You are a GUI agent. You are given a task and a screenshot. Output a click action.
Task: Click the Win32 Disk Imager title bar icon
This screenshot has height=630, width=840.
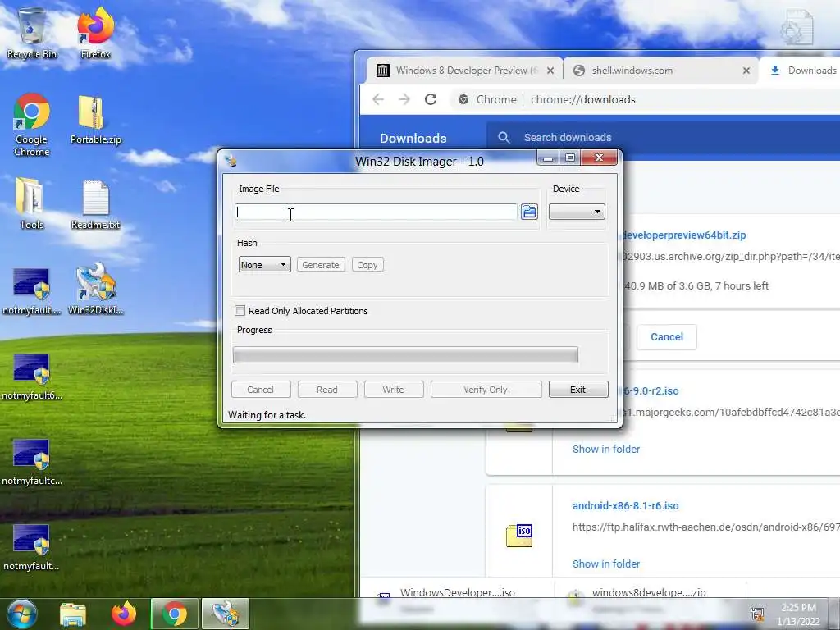pos(231,161)
